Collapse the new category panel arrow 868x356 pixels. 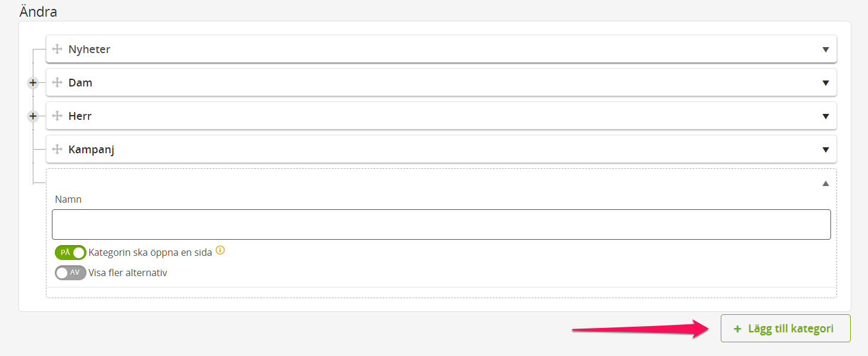(x=826, y=184)
